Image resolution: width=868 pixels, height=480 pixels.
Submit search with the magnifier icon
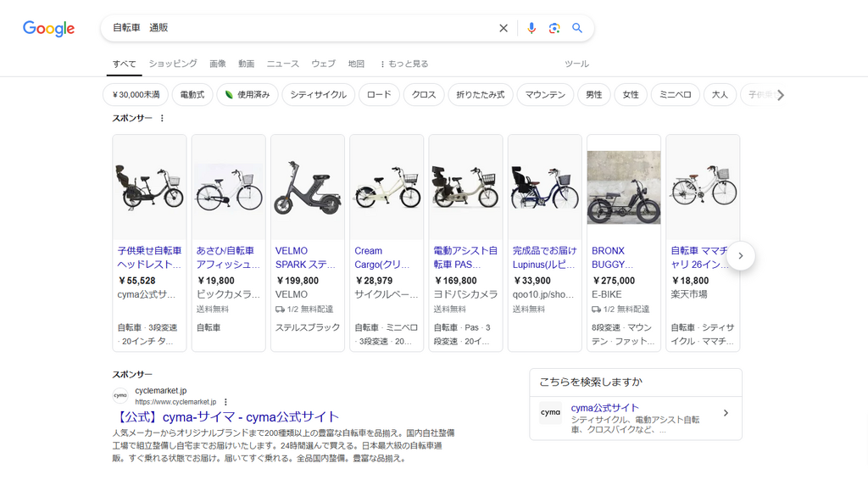click(576, 28)
